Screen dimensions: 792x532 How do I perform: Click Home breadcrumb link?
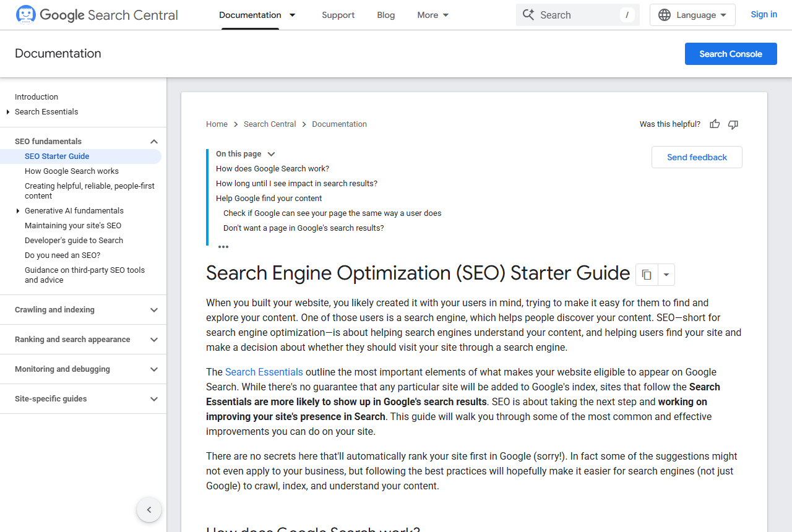point(217,124)
